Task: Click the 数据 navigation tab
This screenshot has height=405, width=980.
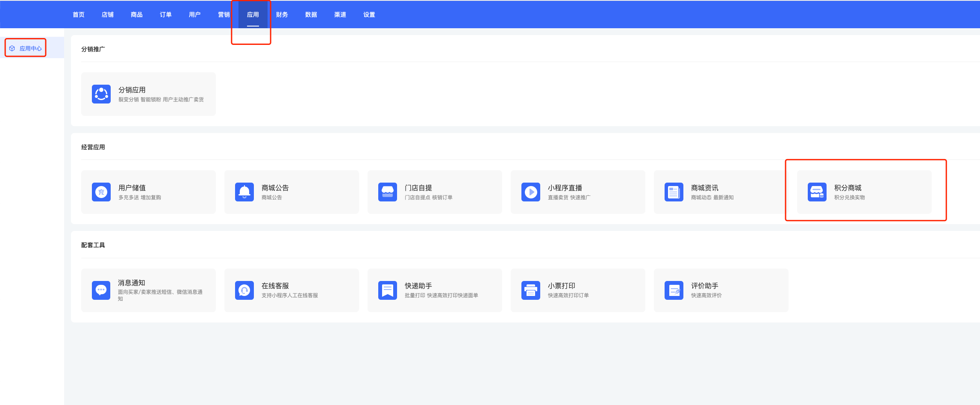Action: (311, 15)
